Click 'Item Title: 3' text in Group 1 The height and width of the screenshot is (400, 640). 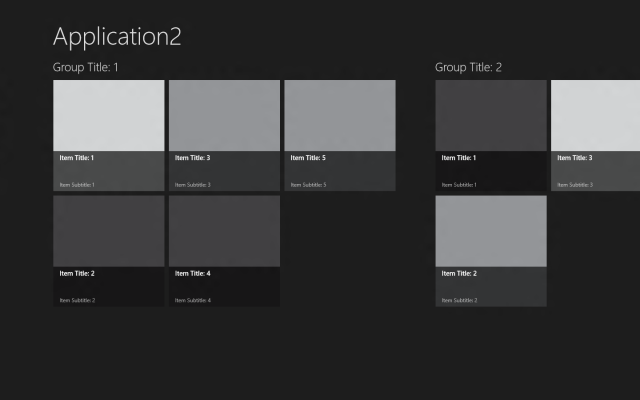pos(192,158)
